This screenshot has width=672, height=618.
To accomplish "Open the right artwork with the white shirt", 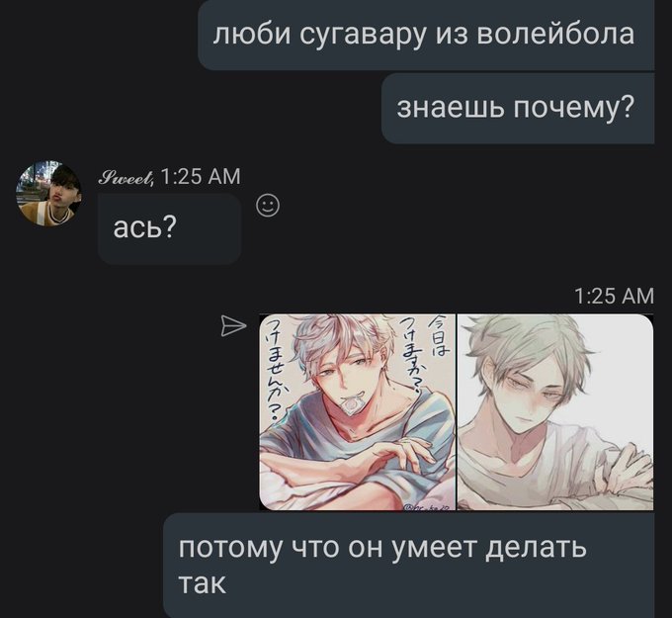I will 555,412.
